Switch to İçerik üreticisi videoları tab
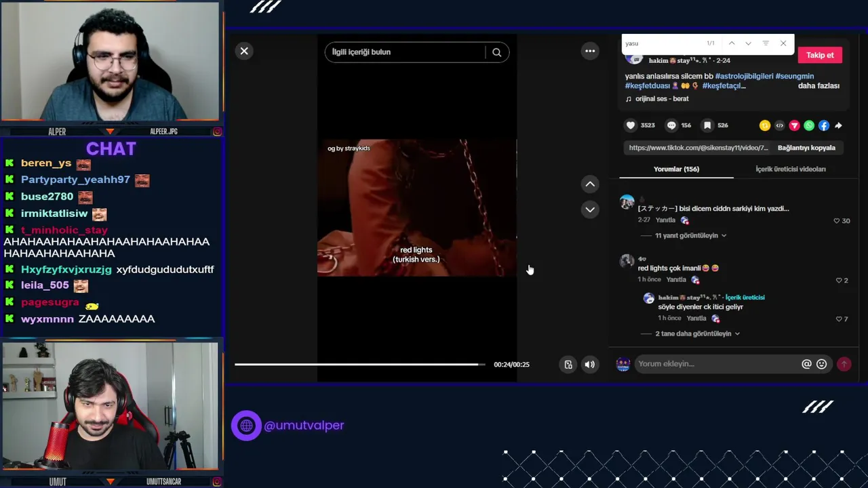 coord(791,169)
